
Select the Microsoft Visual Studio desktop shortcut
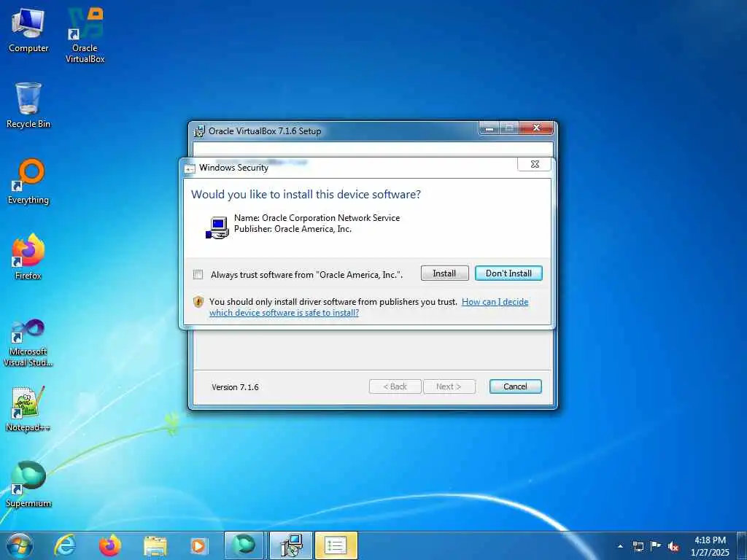point(28,343)
